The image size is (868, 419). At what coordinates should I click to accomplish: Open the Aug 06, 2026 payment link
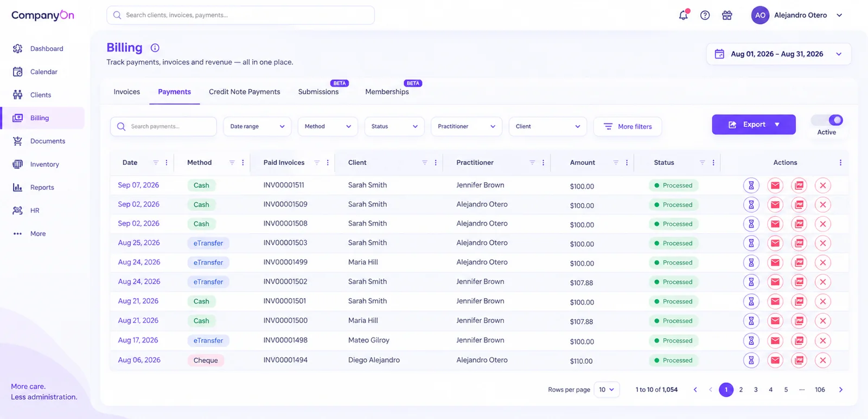click(139, 360)
